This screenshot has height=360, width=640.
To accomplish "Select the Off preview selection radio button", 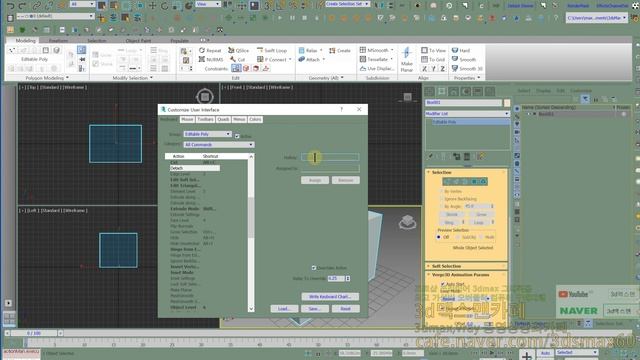I will [439, 237].
